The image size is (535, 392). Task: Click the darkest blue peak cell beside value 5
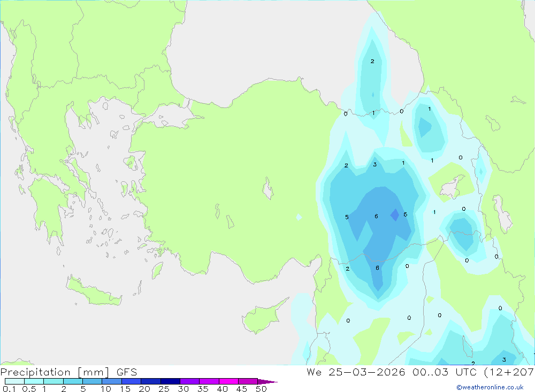[395, 216]
